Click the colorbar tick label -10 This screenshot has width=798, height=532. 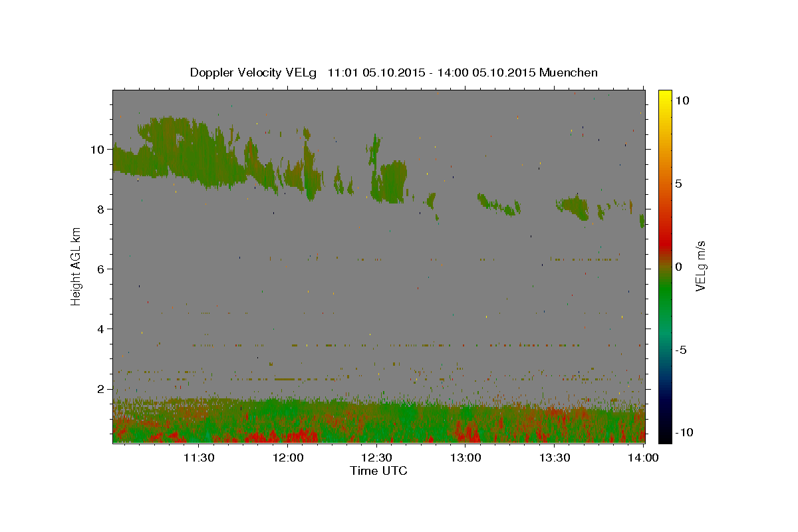click(x=684, y=433)
